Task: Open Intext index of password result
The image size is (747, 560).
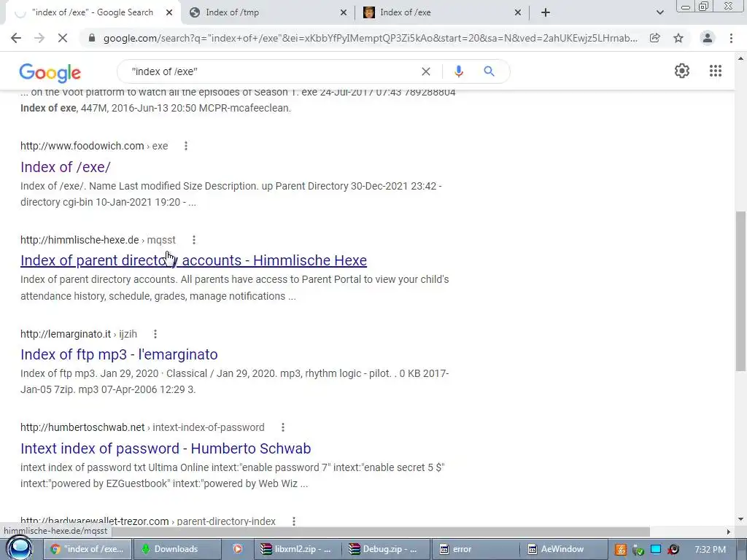Action: tap(166, 448)
